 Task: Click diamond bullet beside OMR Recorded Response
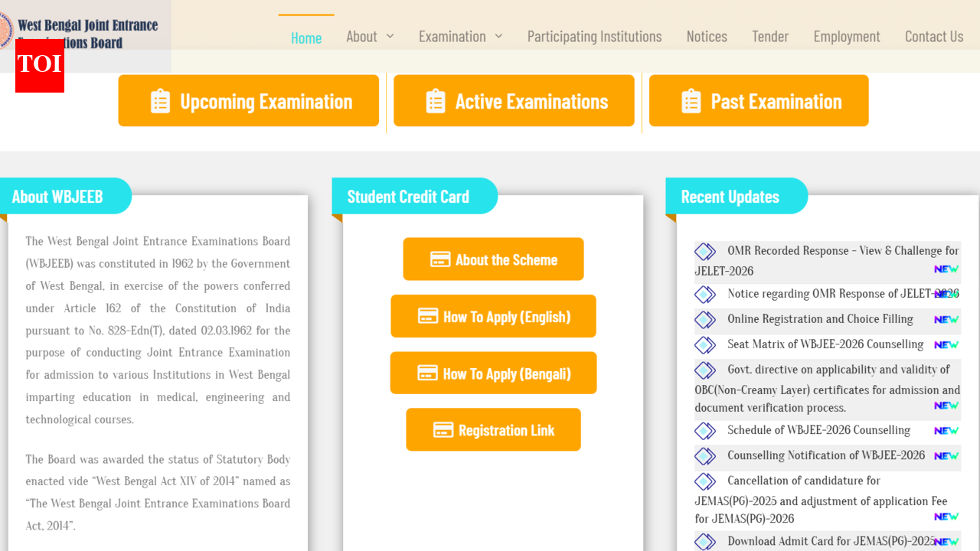[x=705, y=251]
